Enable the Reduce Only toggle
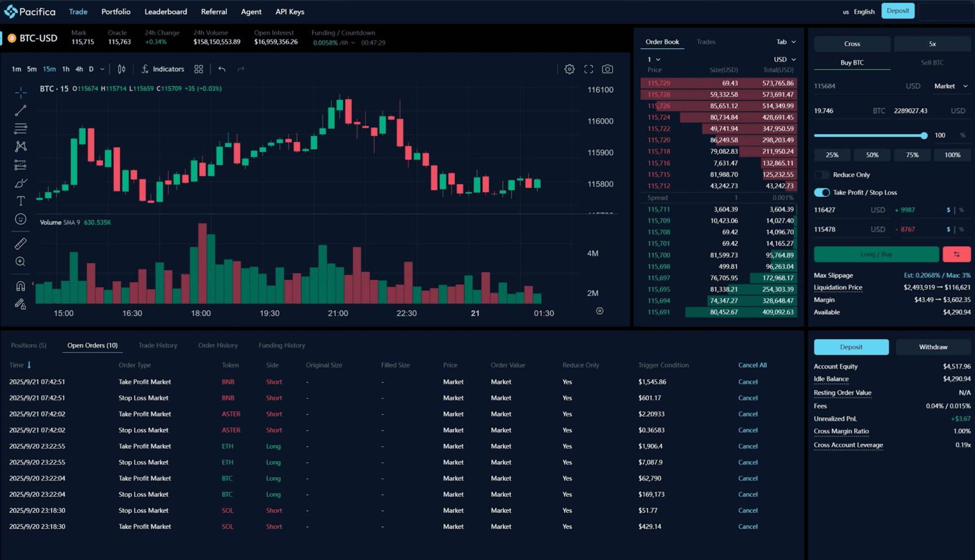Image resolution: width=975 pixels, height=560 pixels. pyautogui.click(x=821, y=175)
